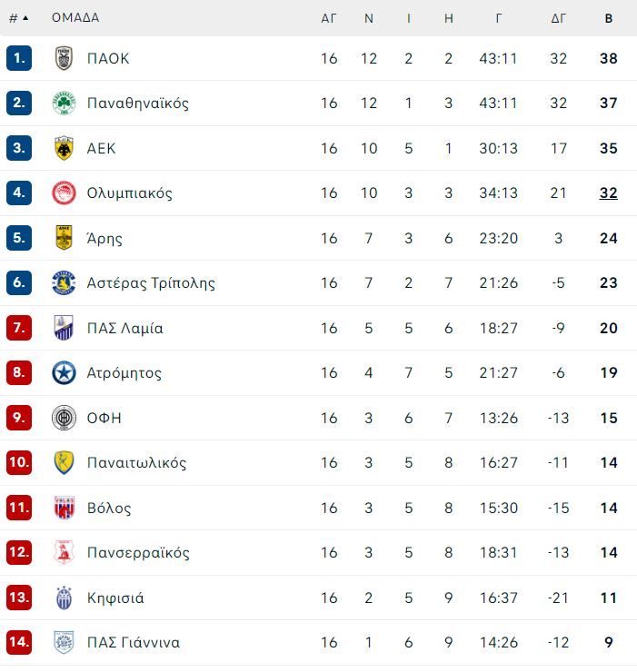The width and height of the screenshot is (637, 672).
Task: Click the Παναιτωλικός yellow crest
Action: [64, 463]
